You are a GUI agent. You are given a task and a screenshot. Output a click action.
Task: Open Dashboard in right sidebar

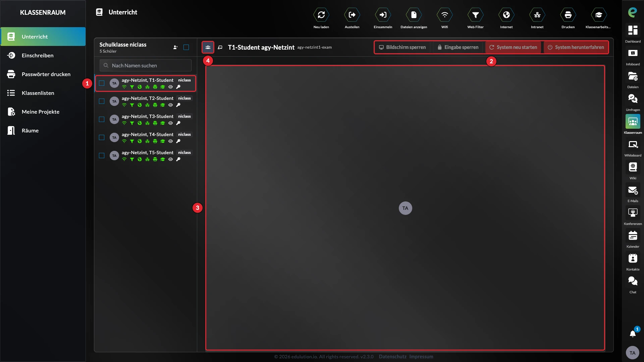(x=633, y=30)
